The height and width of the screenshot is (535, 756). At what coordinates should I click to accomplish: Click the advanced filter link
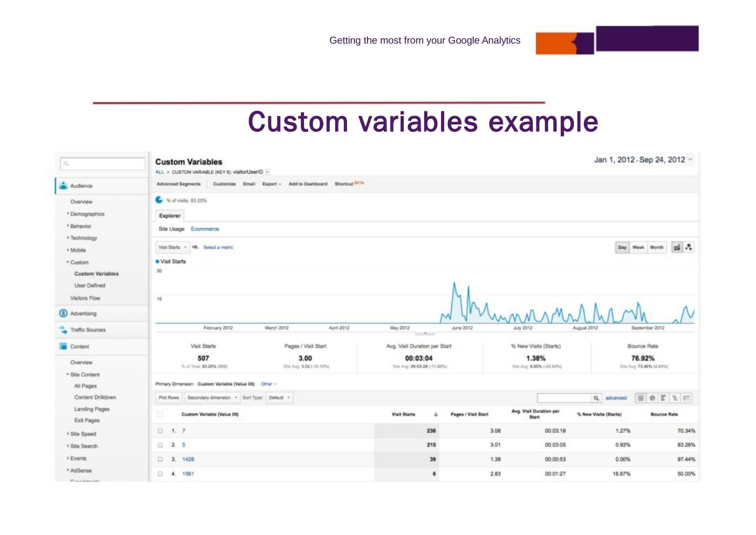(616, 398)
